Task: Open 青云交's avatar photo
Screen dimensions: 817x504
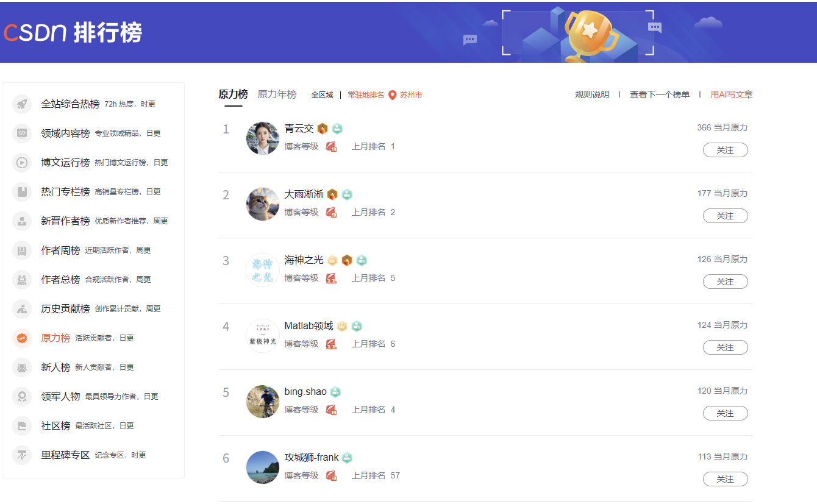Action: click(x=263, y=138)
